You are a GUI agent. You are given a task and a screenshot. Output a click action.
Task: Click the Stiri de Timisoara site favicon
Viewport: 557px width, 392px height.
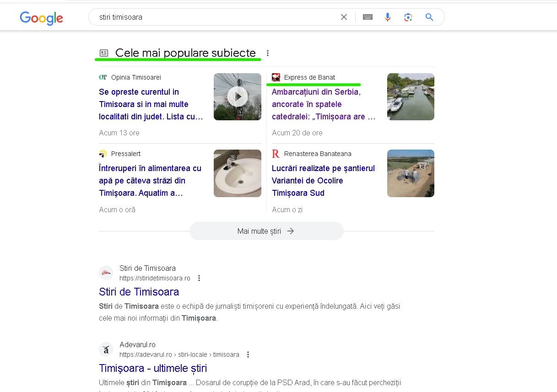(x=106, y=273)
